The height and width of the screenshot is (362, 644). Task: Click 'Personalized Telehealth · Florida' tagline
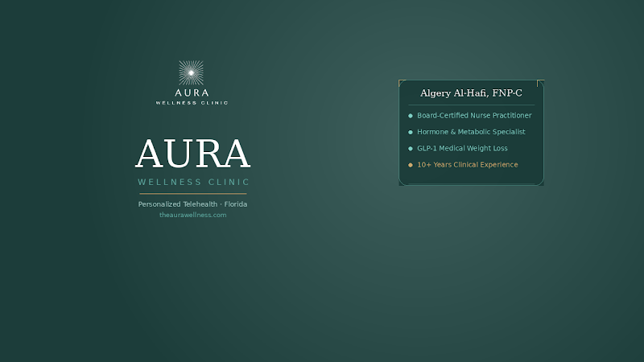click(x=192, y=204)
